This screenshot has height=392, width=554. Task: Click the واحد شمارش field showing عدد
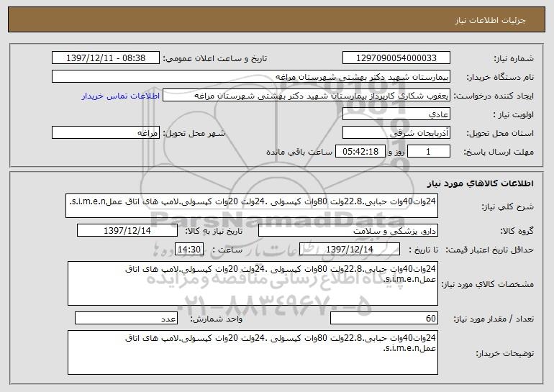[126, 318]
